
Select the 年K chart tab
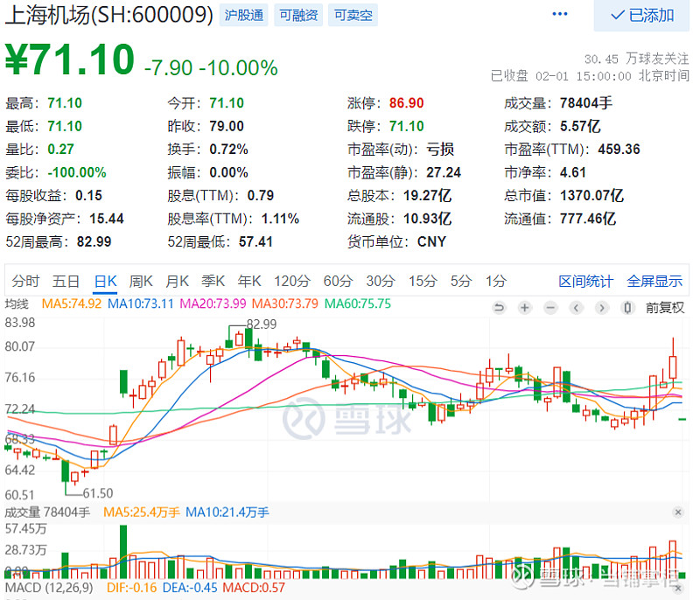[249, 281]
